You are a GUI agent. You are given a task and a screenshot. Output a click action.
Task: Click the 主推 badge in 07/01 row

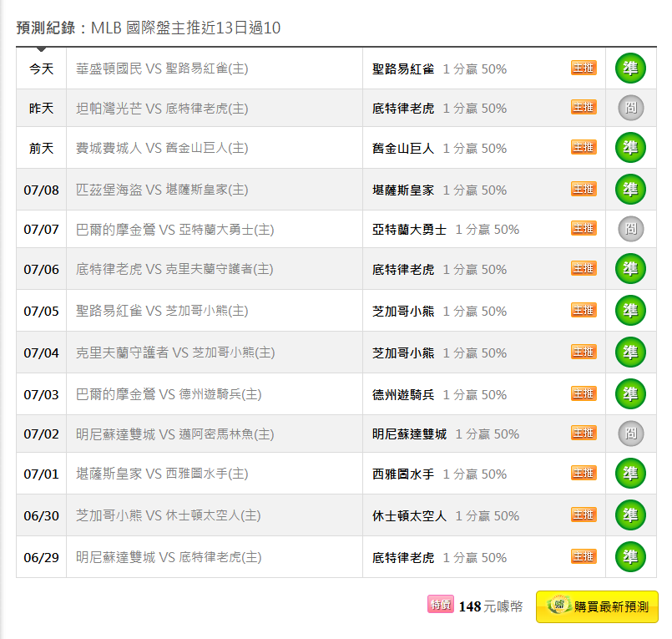(x=584, y=473)
